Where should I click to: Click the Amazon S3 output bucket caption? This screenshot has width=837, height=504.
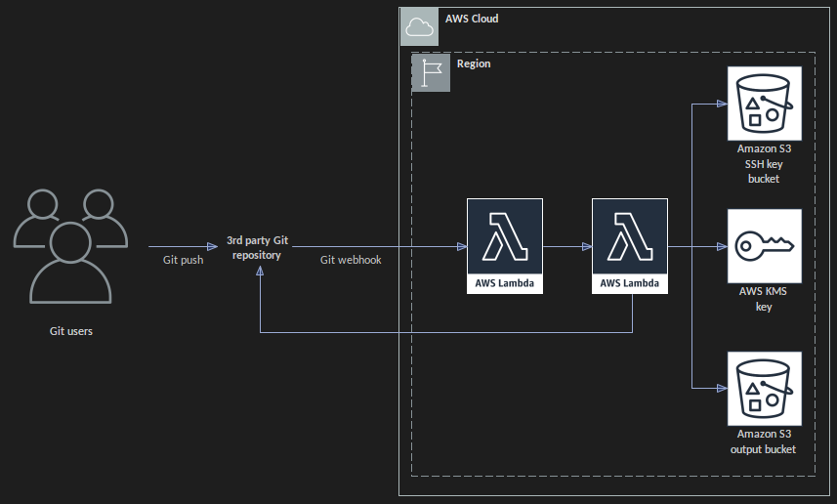pos(764,441)
